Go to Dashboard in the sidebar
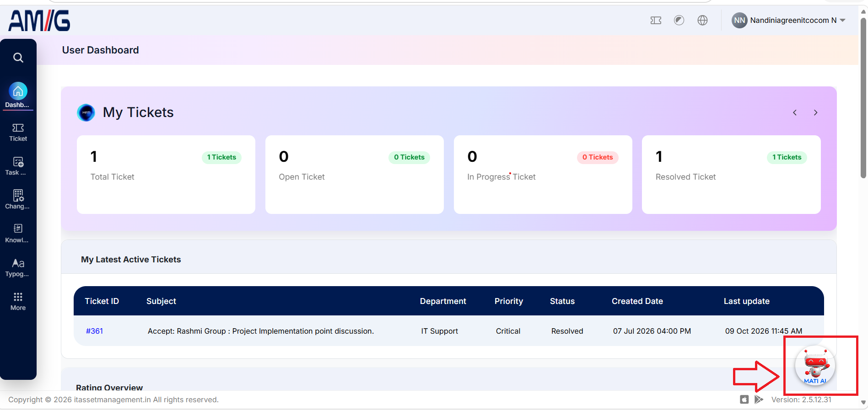This screenshot has height=410, width=868. click(18, 96)
